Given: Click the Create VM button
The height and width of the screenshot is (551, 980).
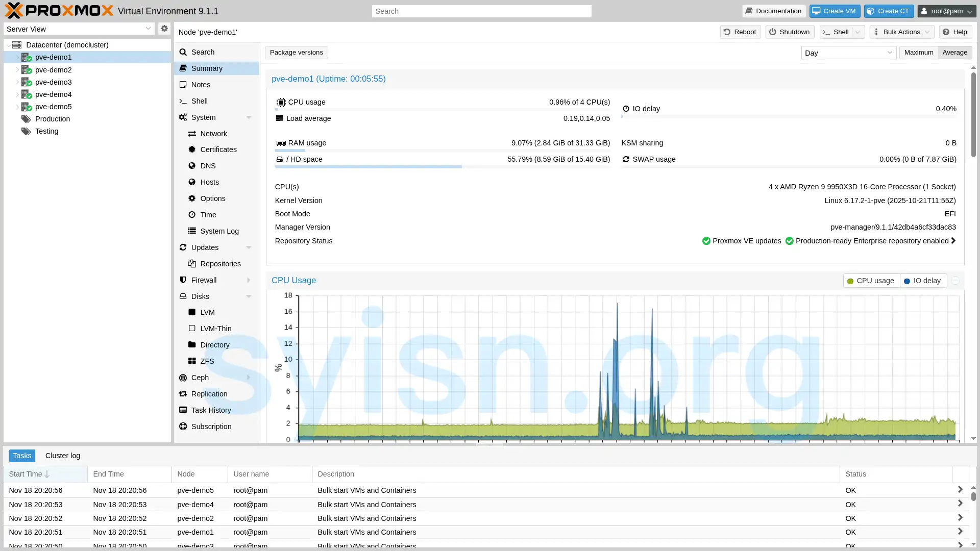Looking at the screenshot, I should 834,11.
